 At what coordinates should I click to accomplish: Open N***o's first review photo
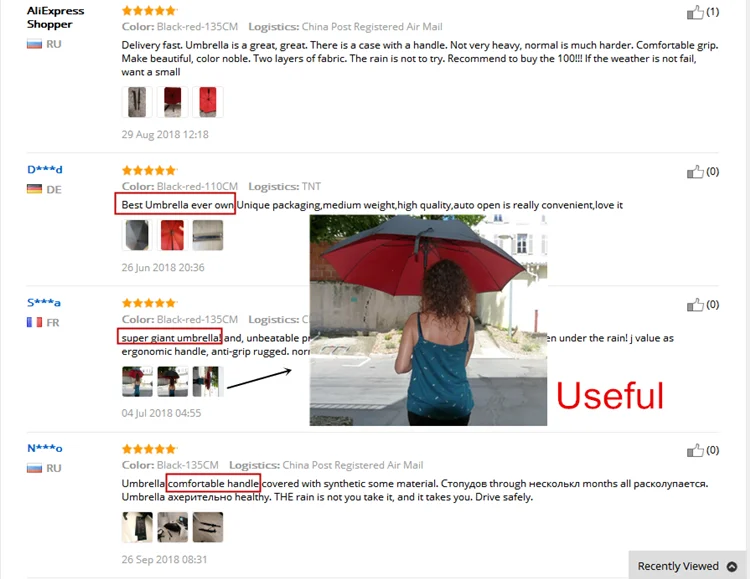tap(137, 527)
